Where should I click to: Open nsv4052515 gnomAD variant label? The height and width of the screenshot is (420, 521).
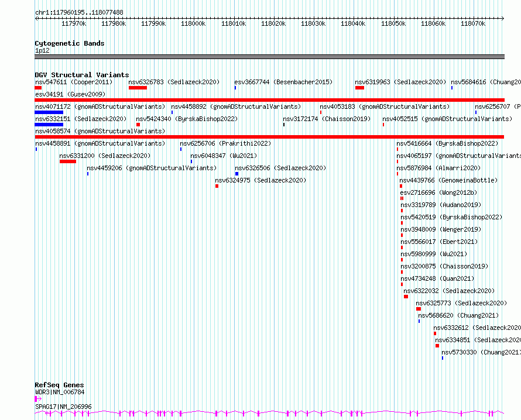(447, 119)
